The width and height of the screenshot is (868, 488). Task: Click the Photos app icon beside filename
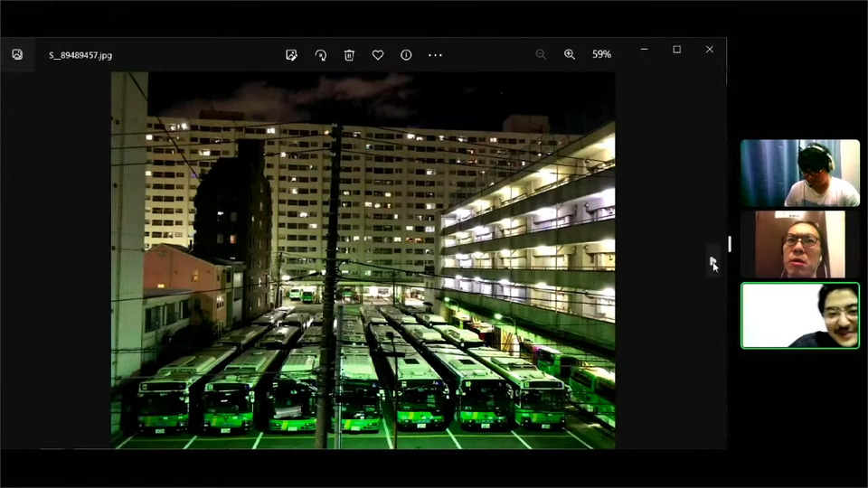pos(17,54)
